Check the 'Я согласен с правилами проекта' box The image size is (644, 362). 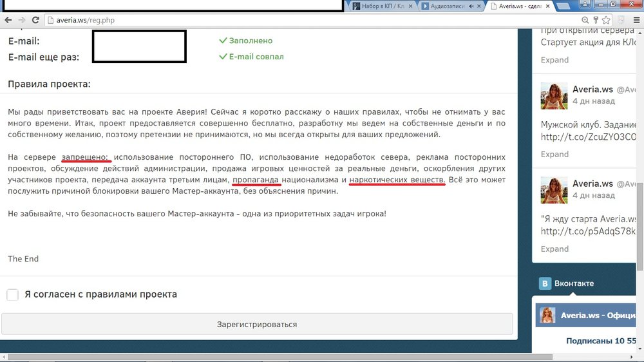pyautogui.click(x=12, y=294)
